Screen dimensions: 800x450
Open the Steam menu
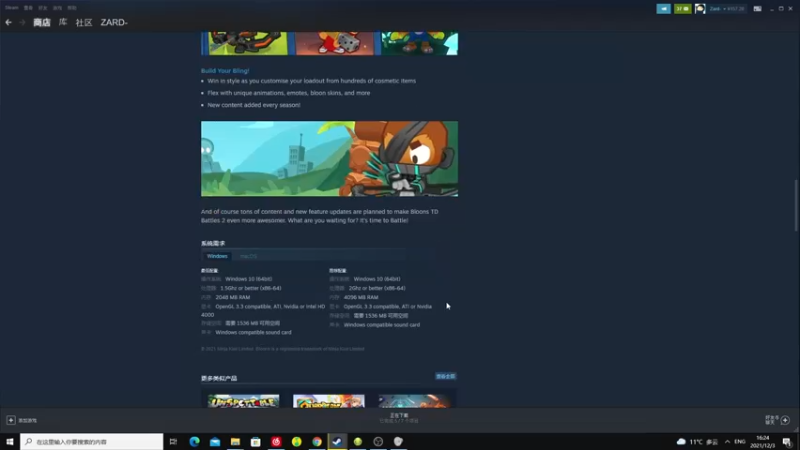click(11, 8)
